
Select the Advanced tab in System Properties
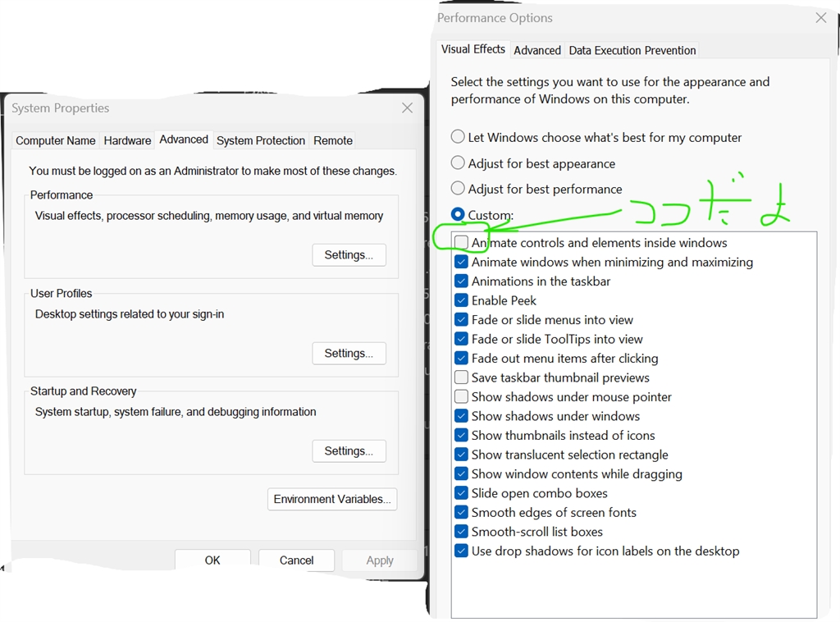pyautogui.click(x=184, y=139)
